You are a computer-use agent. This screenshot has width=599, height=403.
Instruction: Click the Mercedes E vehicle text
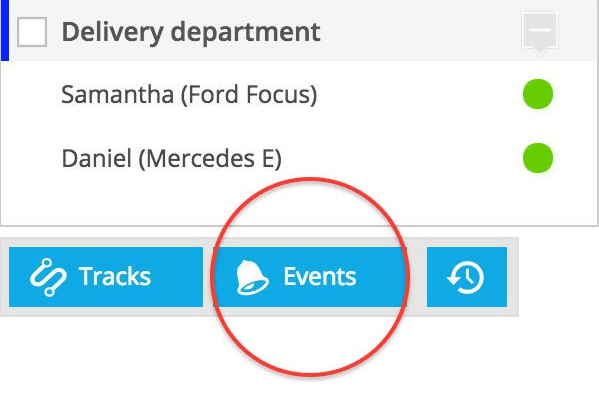pyautogui.click(x=210, y=159)
